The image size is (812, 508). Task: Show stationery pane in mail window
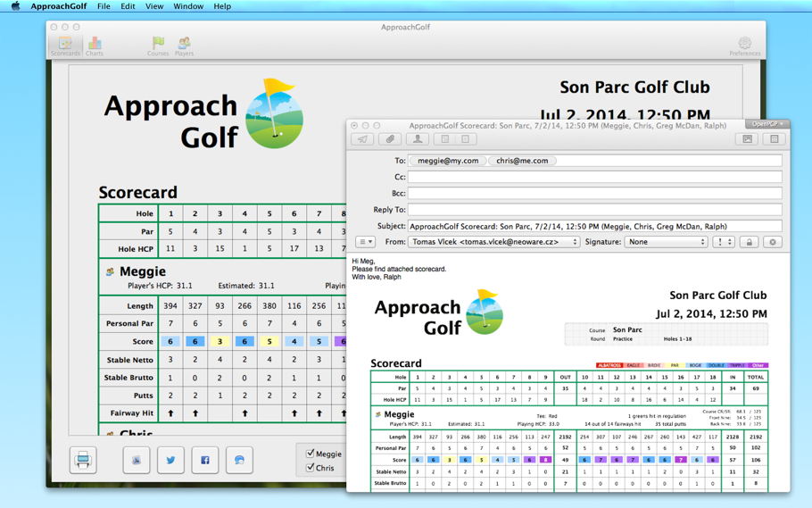click(775, 139)
